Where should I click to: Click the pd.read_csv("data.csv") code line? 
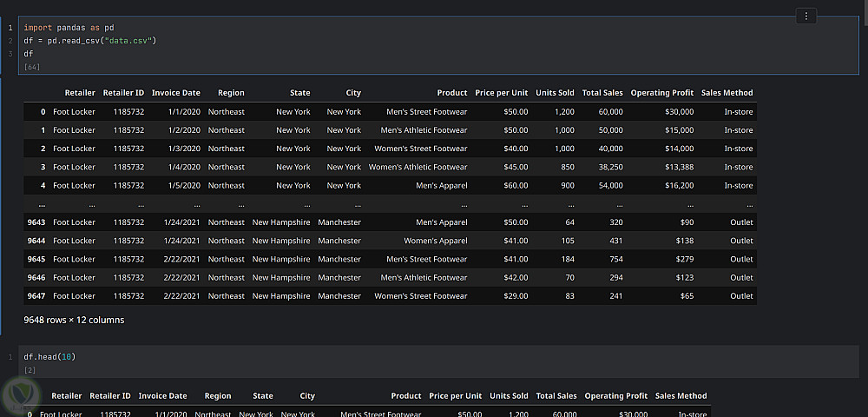pyautogui.click(x=90, y=41)
